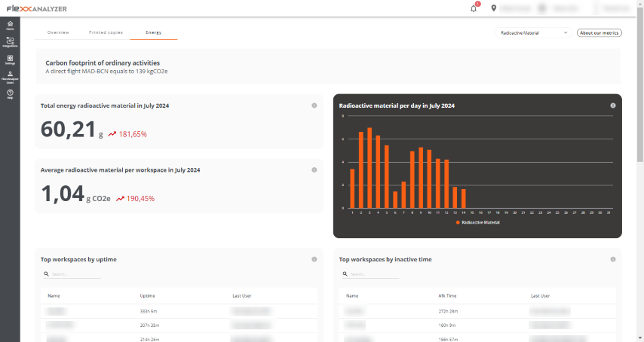Open the Help sidebar icon
Image resolution: width=644 pixels, height=342 pixels.
click(10, 94)
